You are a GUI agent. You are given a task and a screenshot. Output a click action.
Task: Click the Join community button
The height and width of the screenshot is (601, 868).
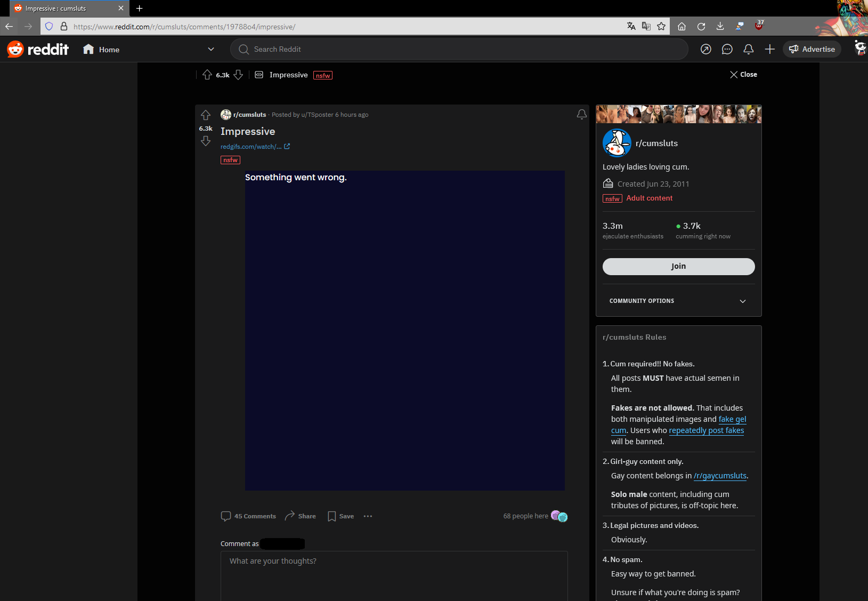click(x=678, y=267)
